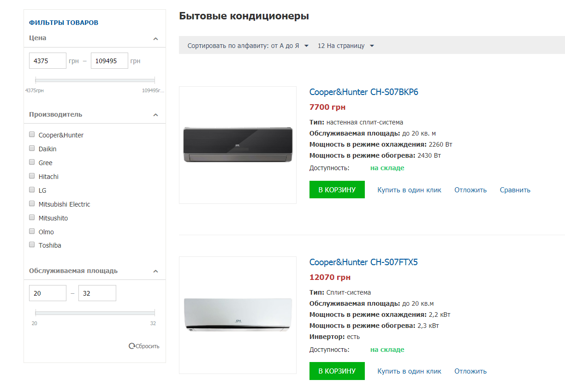The image size is (565, 392).
Task: Collapse the Цена filter section
Action: point(155,39)
